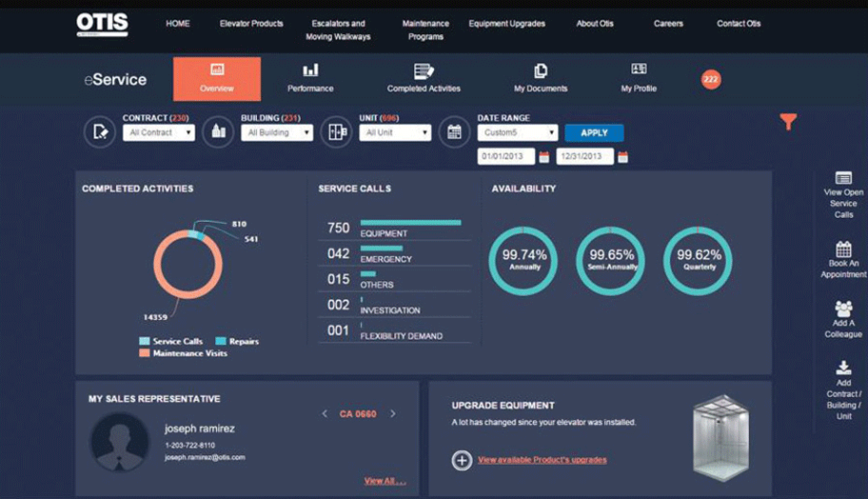868x499 pixels.
Task: Click the joseph.ramirez@otis.com email
Action: [205, 457]
